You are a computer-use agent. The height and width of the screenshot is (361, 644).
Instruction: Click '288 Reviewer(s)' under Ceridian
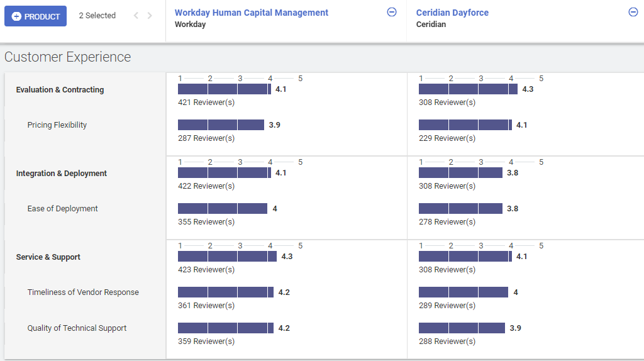pos(447,342)
